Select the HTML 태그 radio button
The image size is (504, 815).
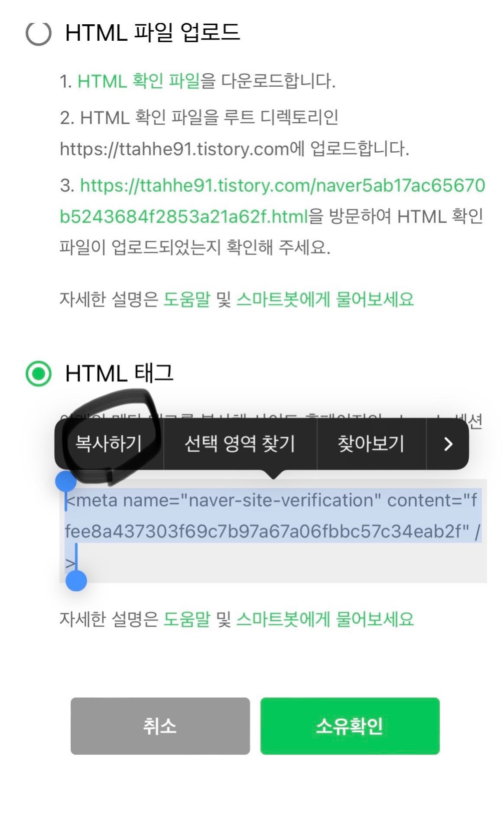(39, 373)
